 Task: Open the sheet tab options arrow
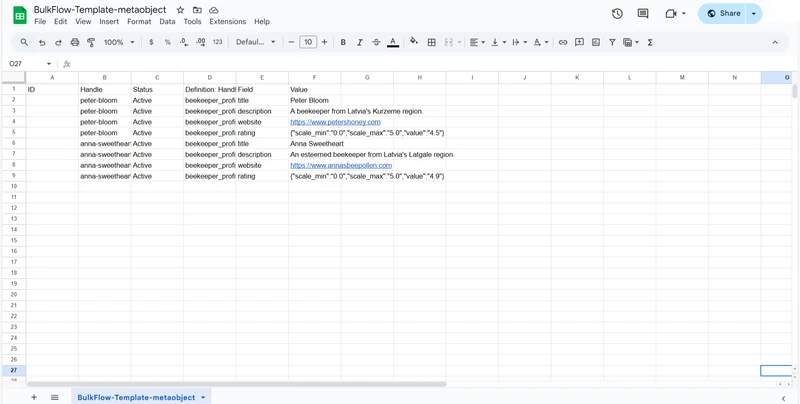(203, 397)
